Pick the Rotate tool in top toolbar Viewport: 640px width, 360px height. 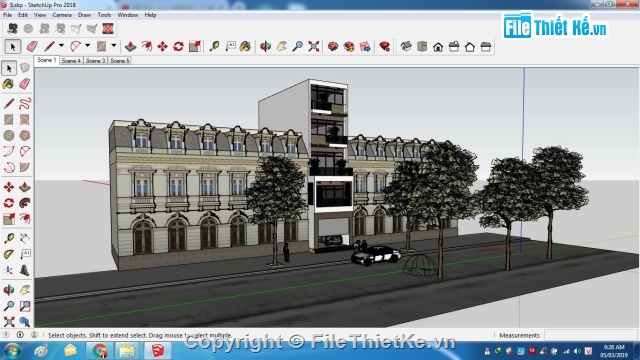pyautogui.click(x=178, y=46)
